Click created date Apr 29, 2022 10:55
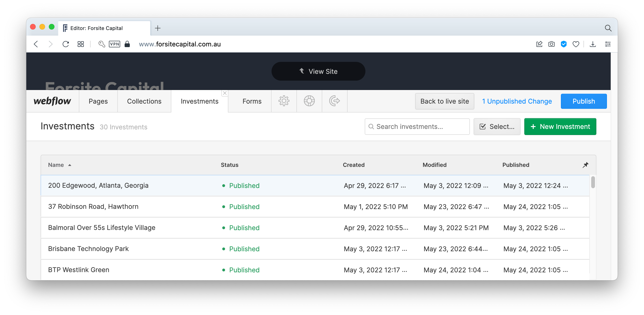 click(x=376, y=228)
